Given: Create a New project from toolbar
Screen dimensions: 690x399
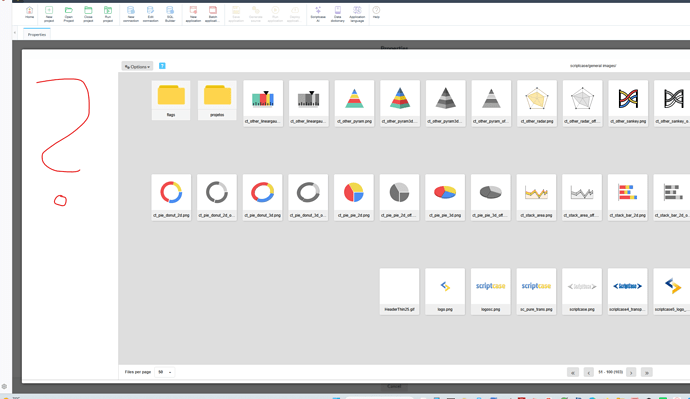Looking at the screenshot, I should point(49,14).
